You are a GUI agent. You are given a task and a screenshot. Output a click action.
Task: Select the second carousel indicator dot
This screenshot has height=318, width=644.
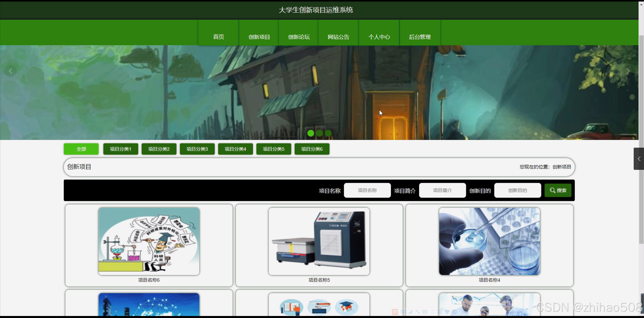coord(319,133)
